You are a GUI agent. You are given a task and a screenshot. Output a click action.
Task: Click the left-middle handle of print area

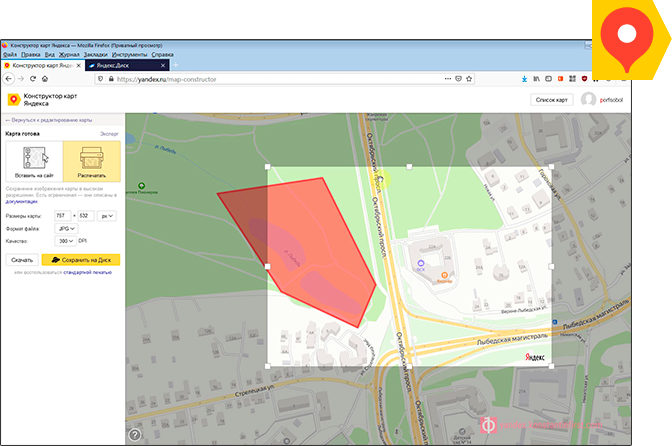click(x=268, y=266)
